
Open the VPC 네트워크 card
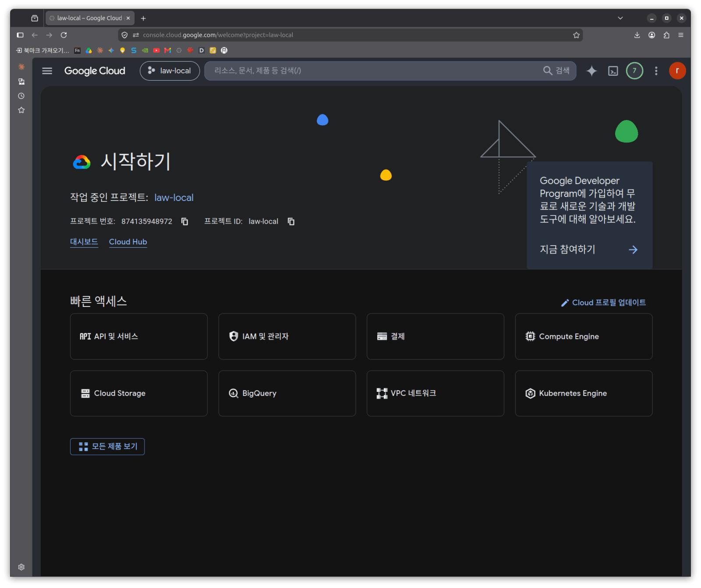(x=435, y=393)
